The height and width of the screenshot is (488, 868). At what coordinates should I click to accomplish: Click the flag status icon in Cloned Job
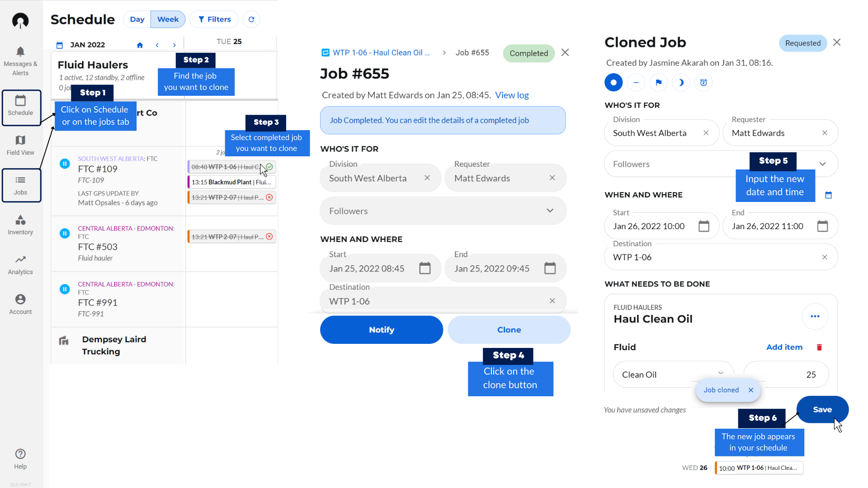pyautogui.click(x=658, y=82)
